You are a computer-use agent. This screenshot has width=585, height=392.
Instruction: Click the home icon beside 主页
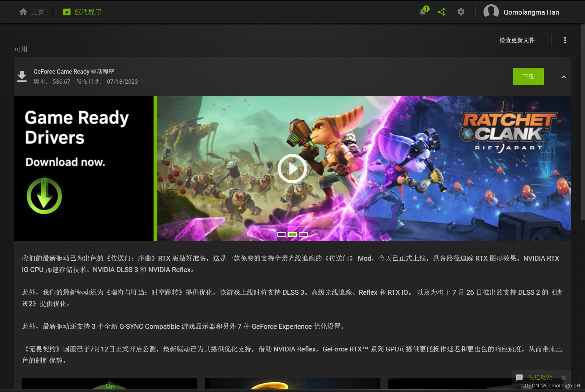(23, 12)
